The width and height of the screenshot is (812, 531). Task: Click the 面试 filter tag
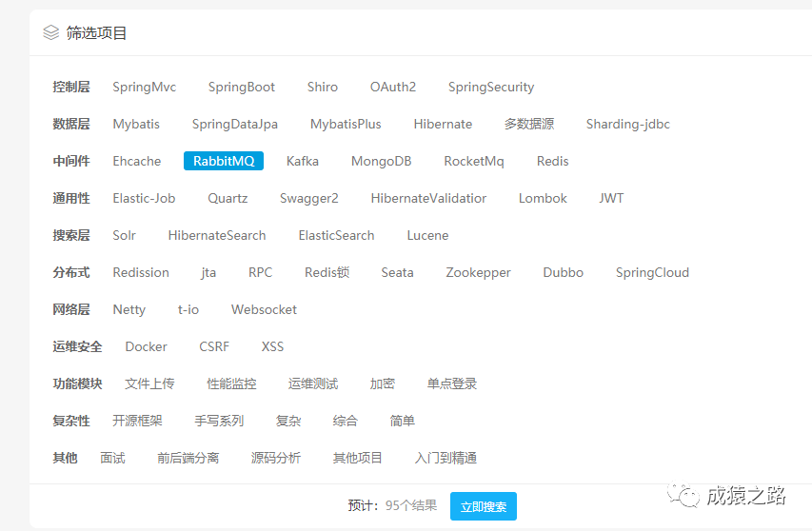coord(112,458)
